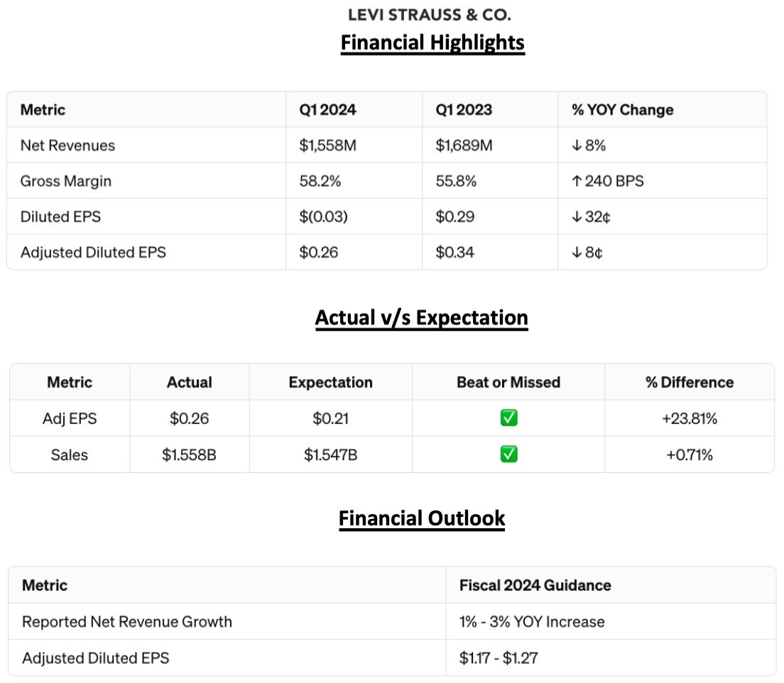Click the down arrow beside 8% revenue change
The width and height of the screenshot is (784, 683).
[x=577, y=146]
